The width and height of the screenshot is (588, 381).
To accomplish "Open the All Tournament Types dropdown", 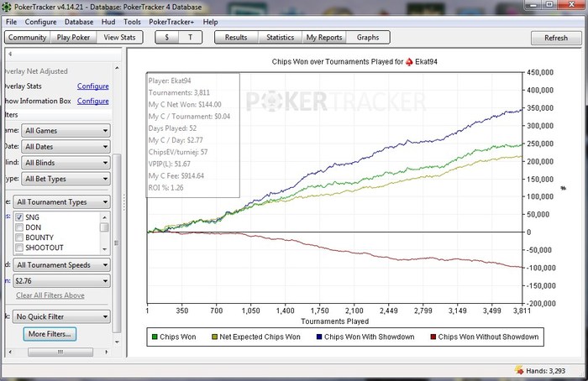I will click(x=62, y=202).
